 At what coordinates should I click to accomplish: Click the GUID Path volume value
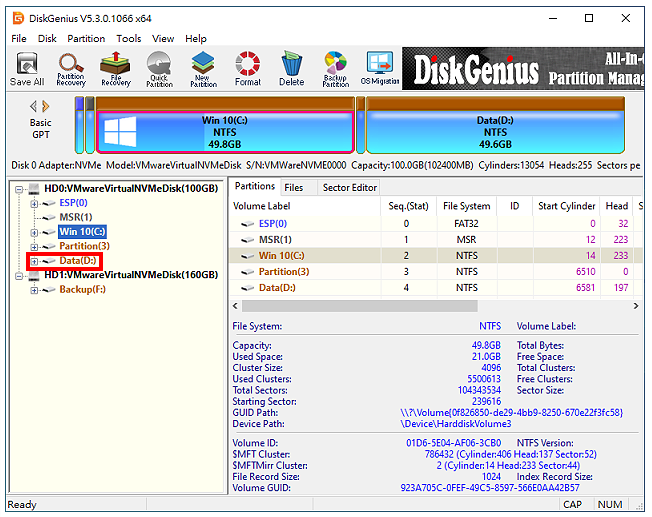coord(511,413)
